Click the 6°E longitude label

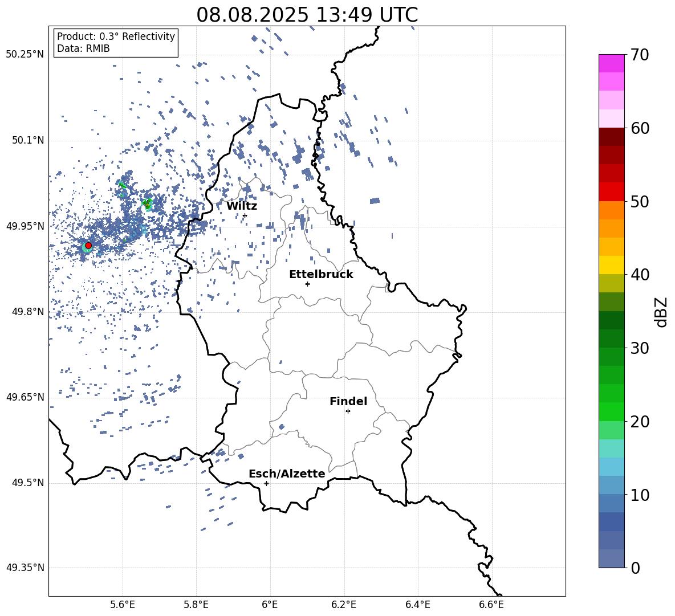270,605
